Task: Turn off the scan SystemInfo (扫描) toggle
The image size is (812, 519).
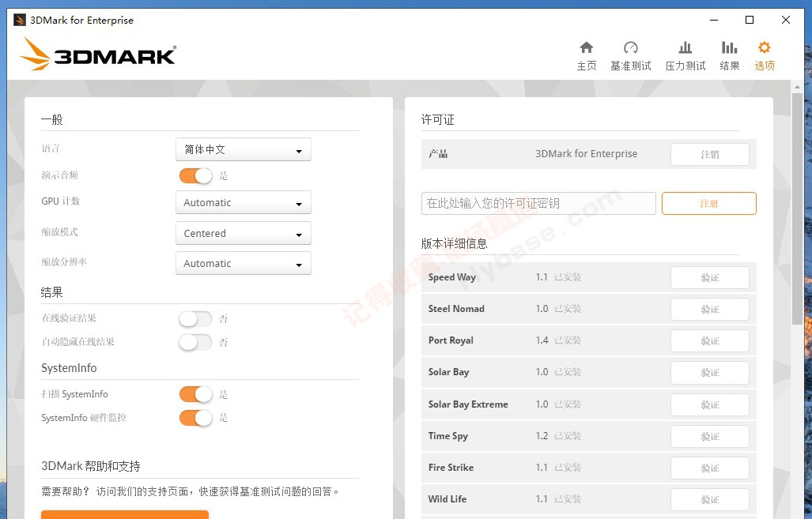Action: point(195,394)
